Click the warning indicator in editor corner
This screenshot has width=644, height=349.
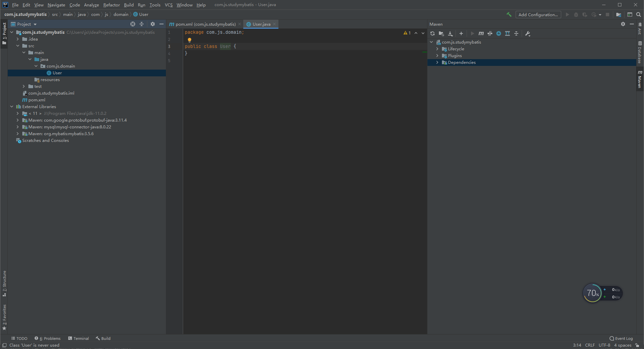pyautogui.click(x=407, y=33)
